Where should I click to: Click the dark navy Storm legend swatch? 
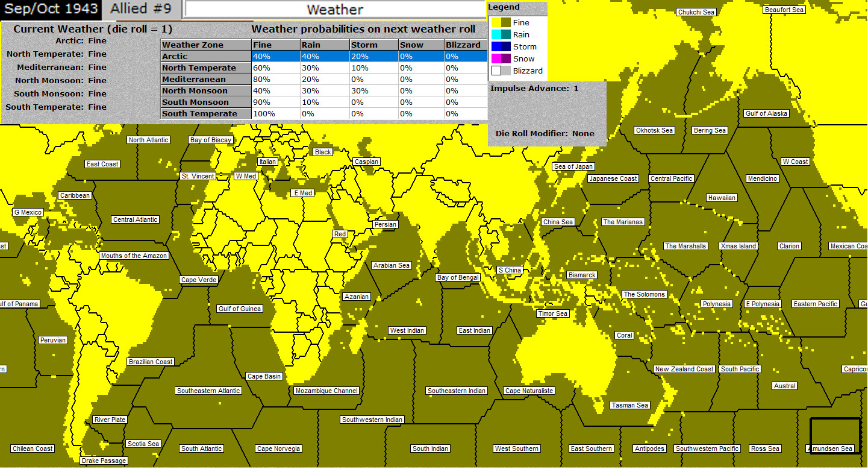click(505, 46)
